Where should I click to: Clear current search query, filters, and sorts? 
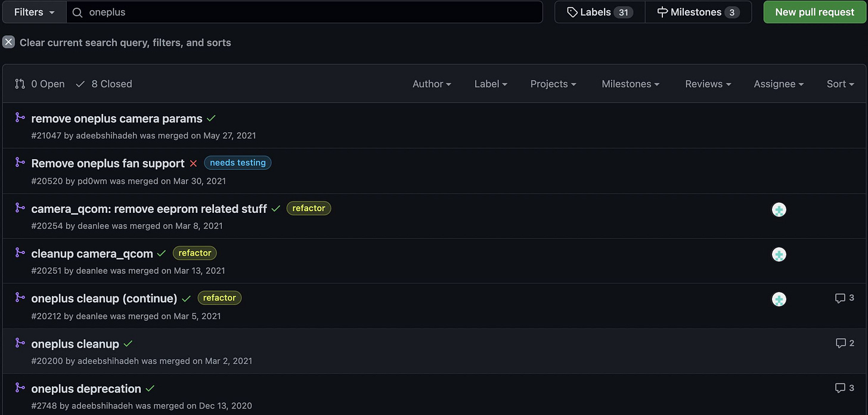tap(117, 42)
